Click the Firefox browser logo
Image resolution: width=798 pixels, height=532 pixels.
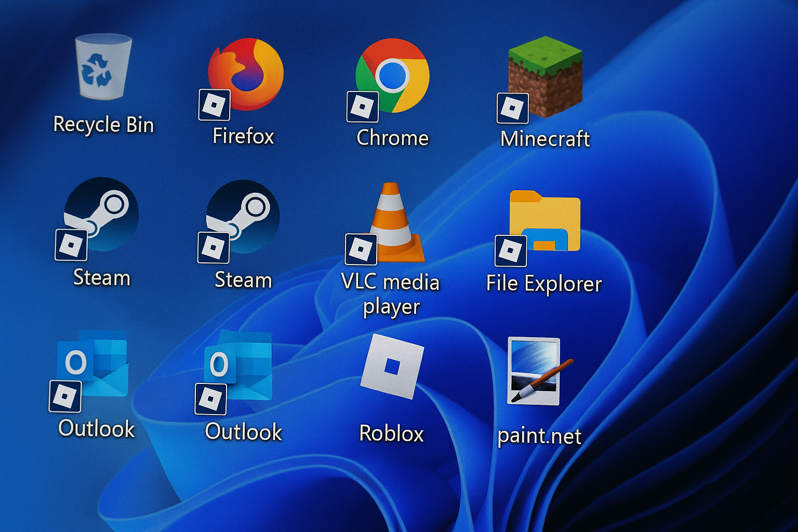(245, 74)
